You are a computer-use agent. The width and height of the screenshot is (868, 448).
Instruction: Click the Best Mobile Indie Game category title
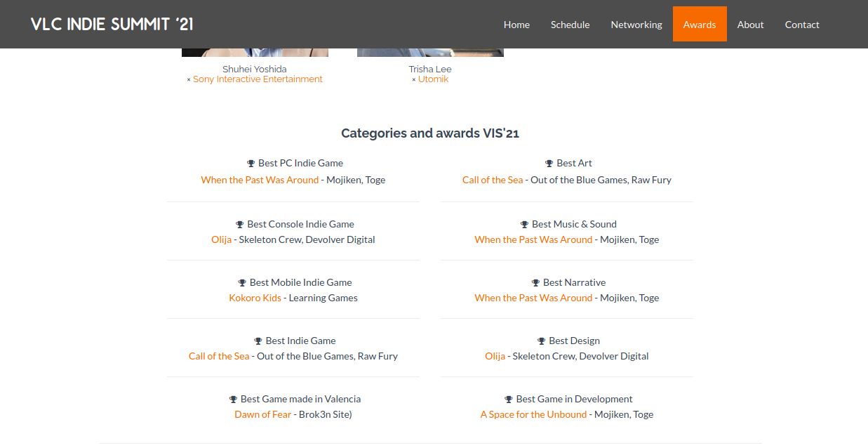coord(300,282)
